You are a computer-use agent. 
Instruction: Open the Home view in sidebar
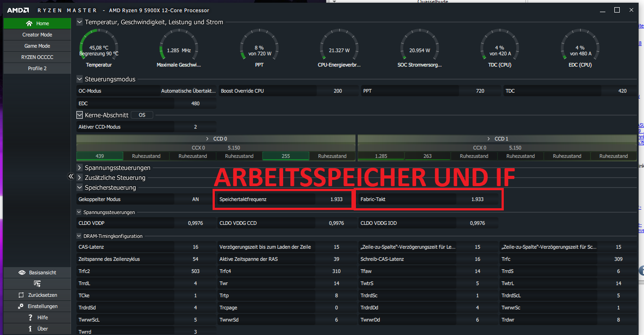pos(37,23)
